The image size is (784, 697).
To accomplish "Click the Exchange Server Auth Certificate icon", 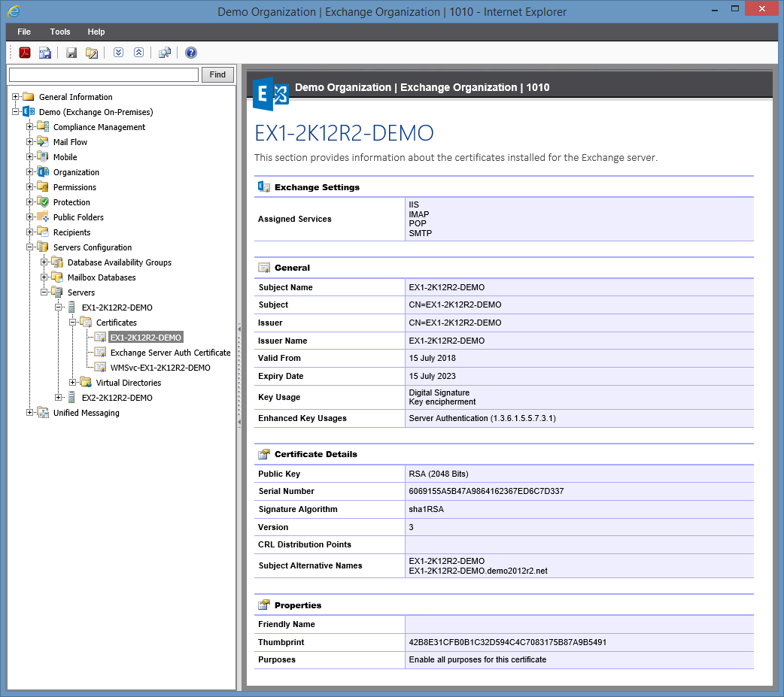I will (x=100, y=352).
